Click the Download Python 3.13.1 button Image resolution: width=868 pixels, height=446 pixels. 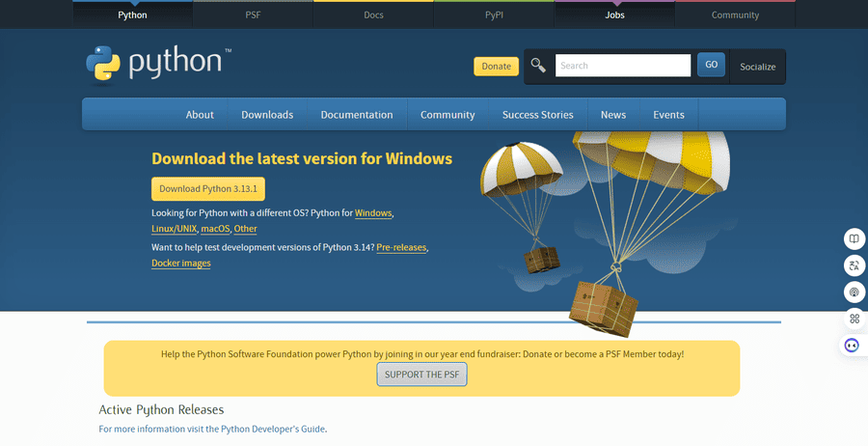pos(208,189)
